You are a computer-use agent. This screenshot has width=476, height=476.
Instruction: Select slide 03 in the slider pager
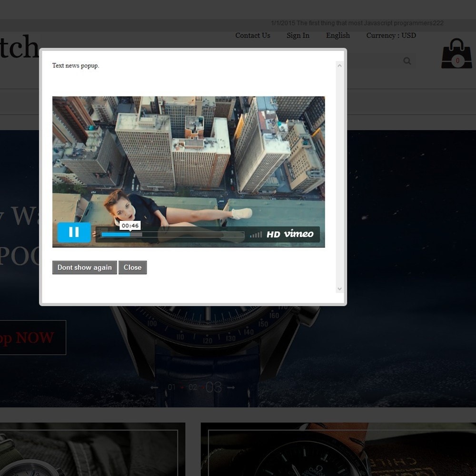coord(213,387)
